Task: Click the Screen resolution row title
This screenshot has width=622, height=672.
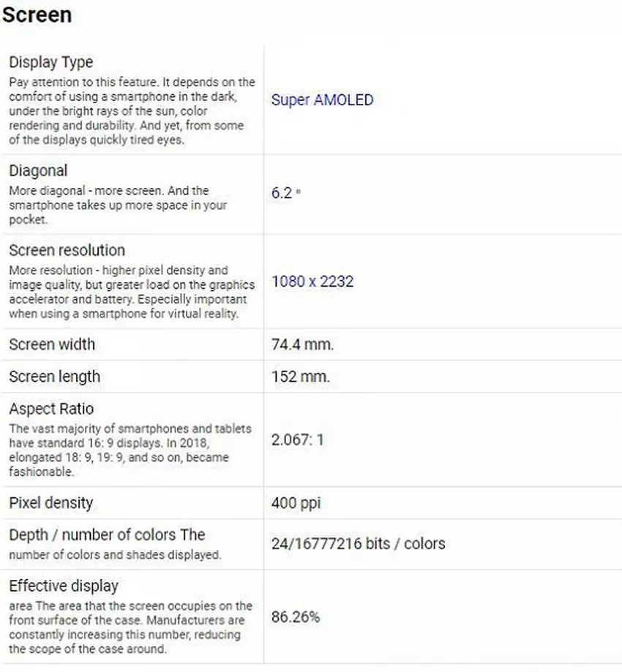Action: (67, 251)
